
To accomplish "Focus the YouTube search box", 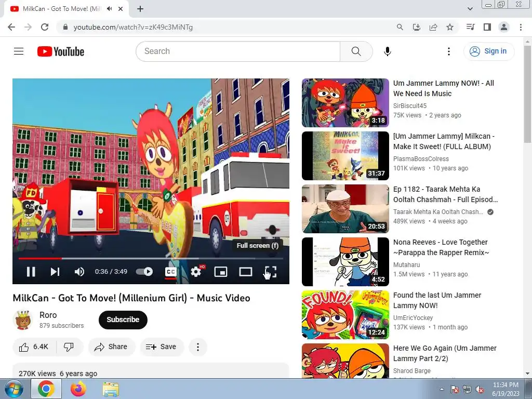I will 238,51.
